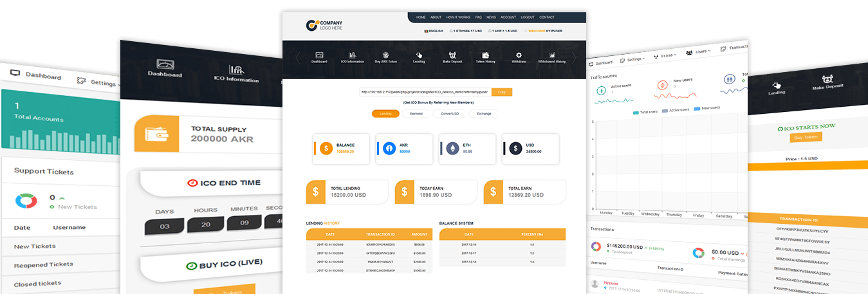Toggle Total users legend swatch in chart

(636, 112)
